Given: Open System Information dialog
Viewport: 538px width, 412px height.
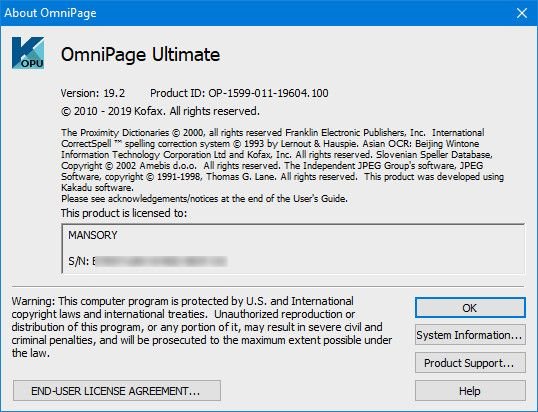Looking at the screenshot, I should [470, 335].
